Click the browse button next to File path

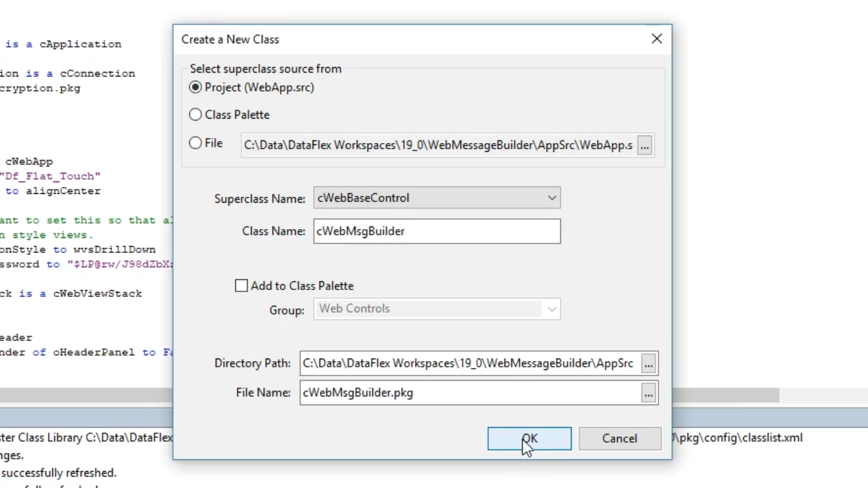tap(644, 145)
